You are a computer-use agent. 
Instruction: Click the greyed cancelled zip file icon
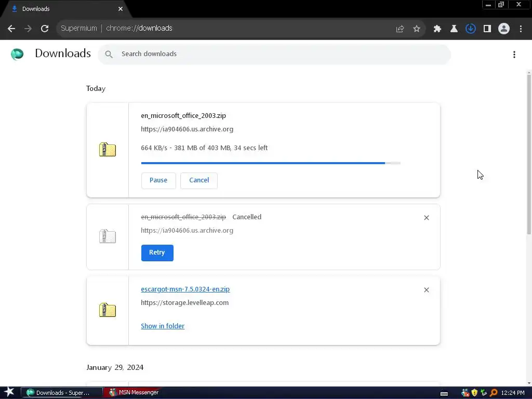click(x=108, y=236)
